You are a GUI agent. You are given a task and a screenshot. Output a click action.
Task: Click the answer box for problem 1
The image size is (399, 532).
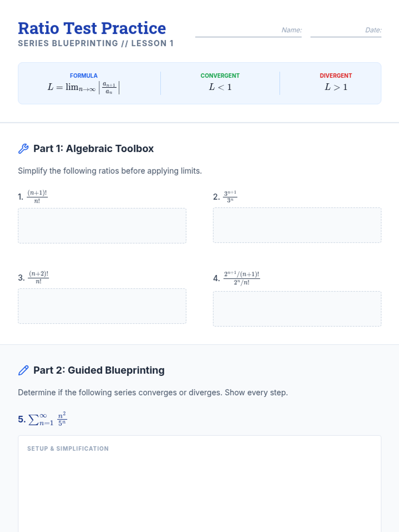[x=102, y=226]
